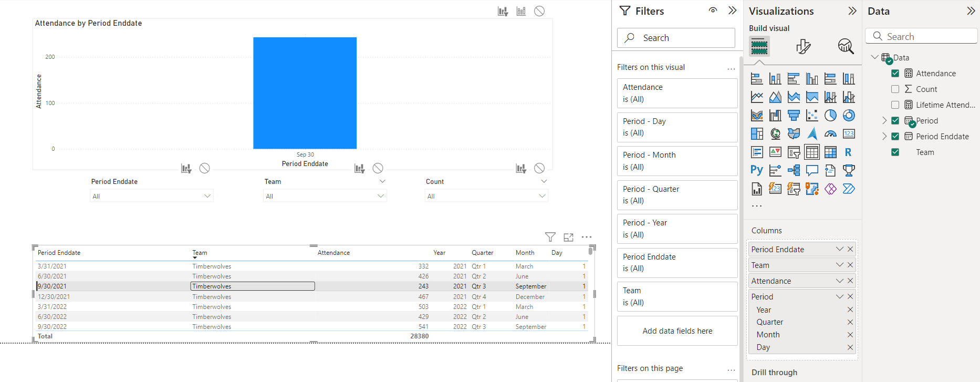Select the Power Automate visual

click(x=849, y=189)
